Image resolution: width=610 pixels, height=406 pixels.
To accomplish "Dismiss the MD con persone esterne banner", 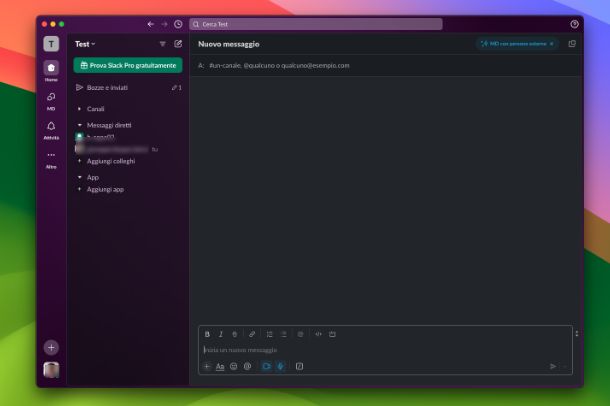I will click(552, 44).
